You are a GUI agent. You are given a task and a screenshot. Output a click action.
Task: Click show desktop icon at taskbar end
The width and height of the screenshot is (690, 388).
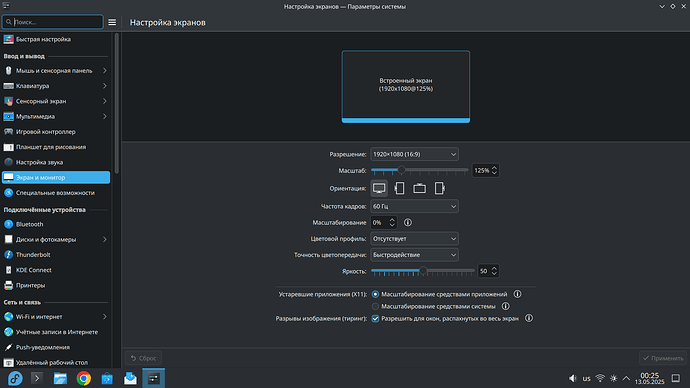coord(676,378)
